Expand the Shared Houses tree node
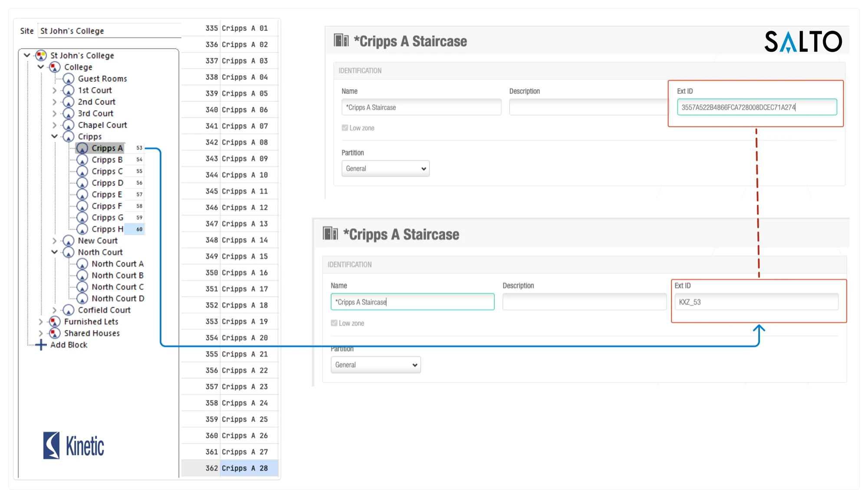 click(41, 333)
